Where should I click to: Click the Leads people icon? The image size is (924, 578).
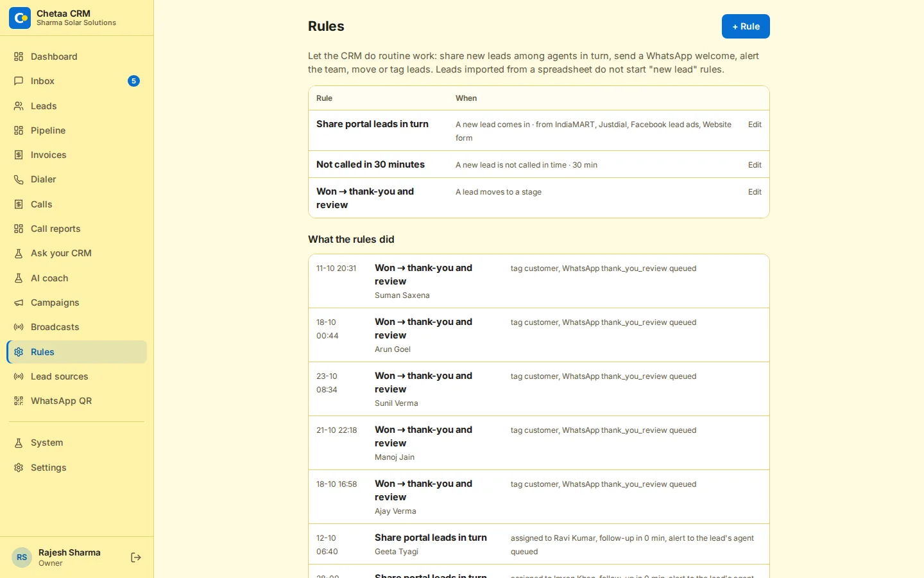pos(19,106)
